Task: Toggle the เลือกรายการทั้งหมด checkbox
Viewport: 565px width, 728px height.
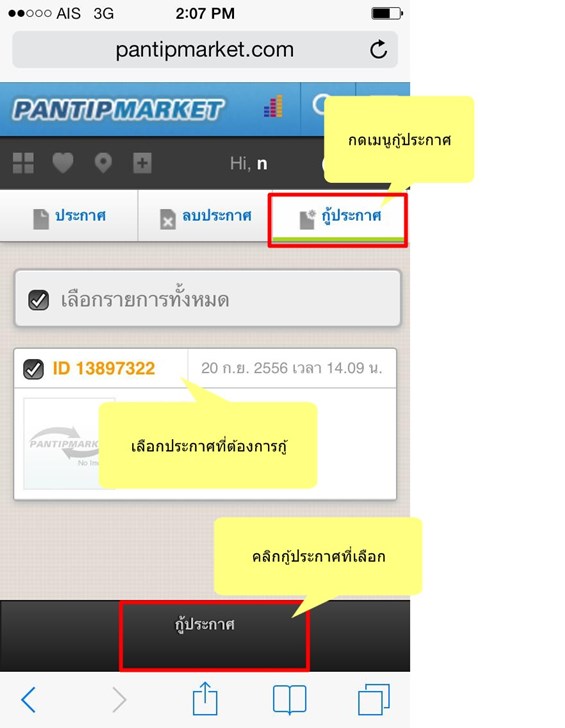Action: pyautogui.click(x=39, y=300)
